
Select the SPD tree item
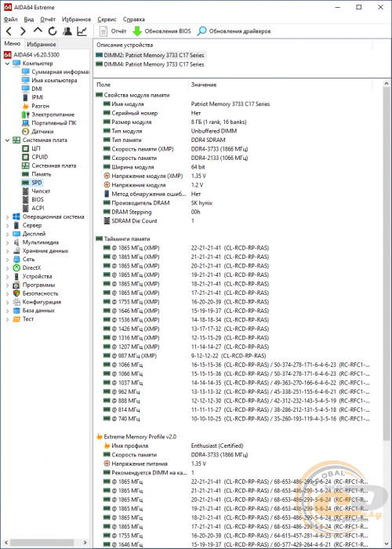32,183
